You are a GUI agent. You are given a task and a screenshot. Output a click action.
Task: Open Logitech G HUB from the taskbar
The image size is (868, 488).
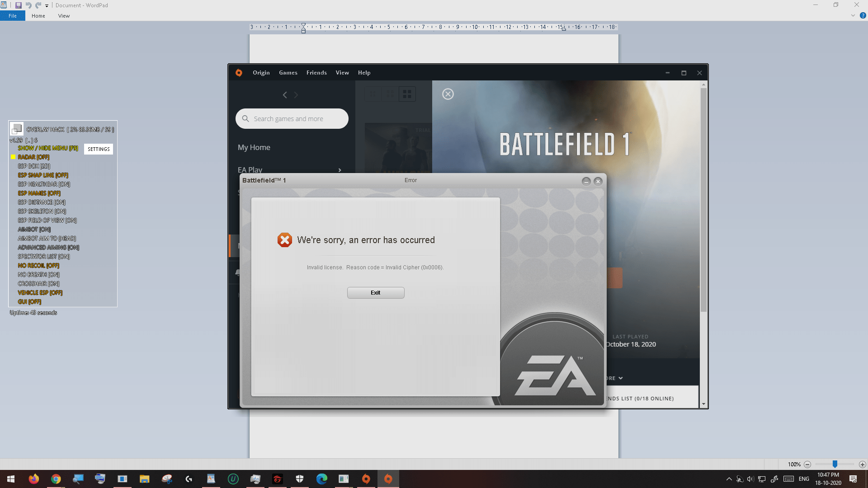[189, 479]
